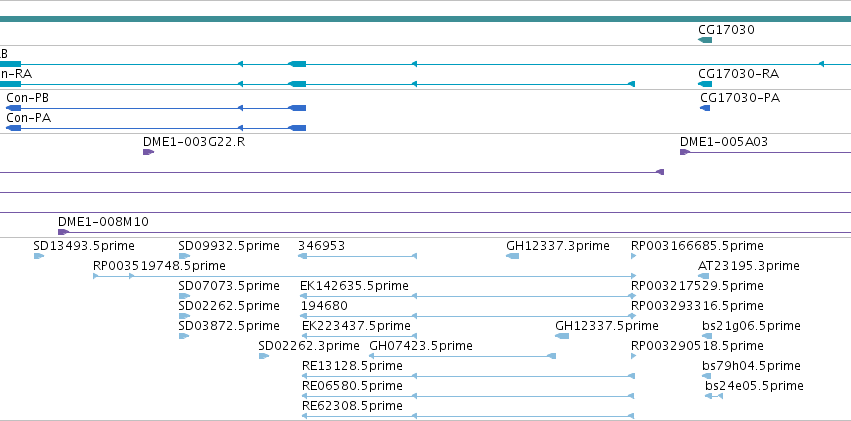Select the DME1-003G22.R feature label
Image resolution: width=851 pixels, height=421 pixels.
coord(194,142)
